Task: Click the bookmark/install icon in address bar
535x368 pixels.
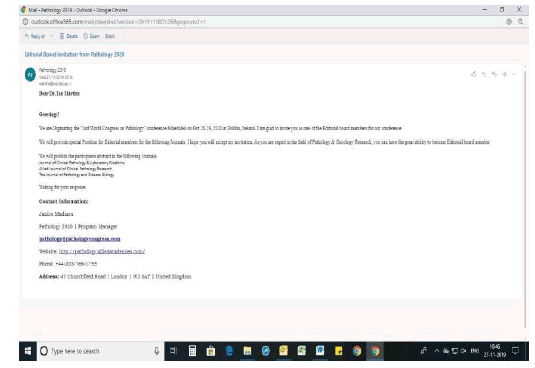Action: point(509,22)
